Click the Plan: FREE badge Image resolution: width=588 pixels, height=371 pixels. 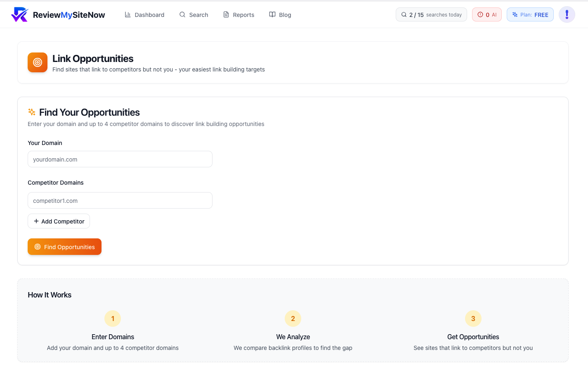point(530,14)
